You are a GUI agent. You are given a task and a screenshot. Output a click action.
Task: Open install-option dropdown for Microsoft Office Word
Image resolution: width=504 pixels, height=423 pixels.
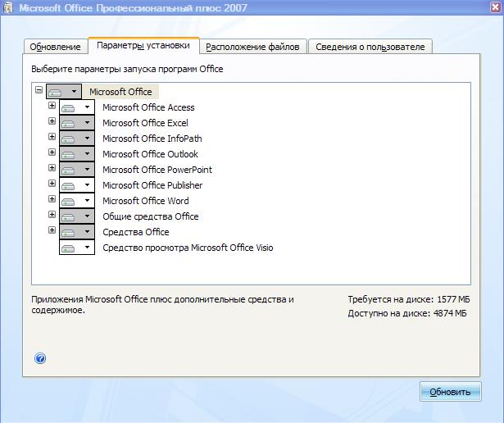77,201
